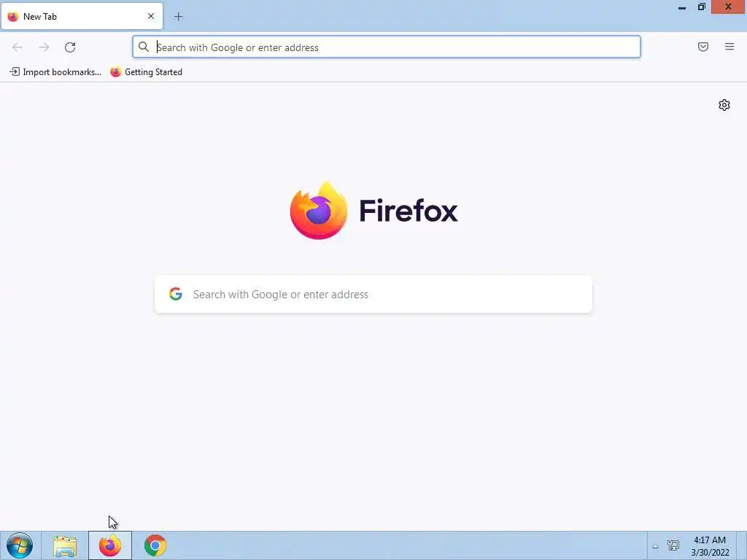This screenshot has width=747, height=560.
Task: Open the Save to Pocket button
Action: tap(703, 47)
